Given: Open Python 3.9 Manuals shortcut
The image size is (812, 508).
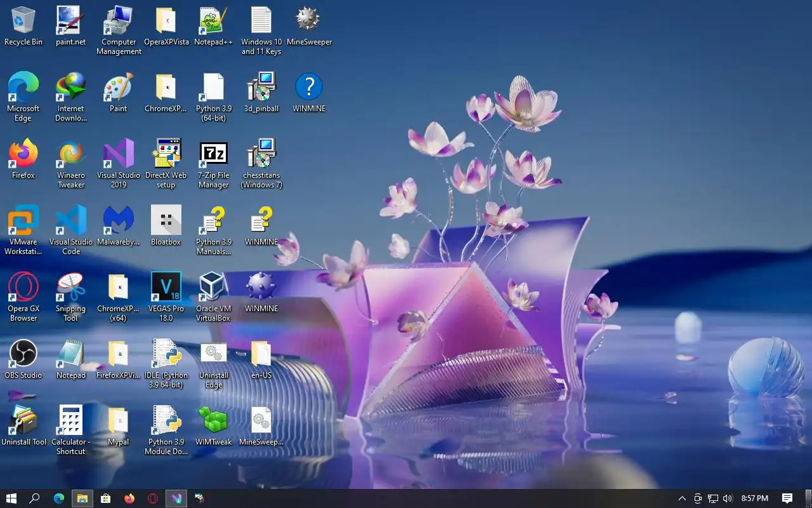Looking at the screenshot, I should 214,231.
